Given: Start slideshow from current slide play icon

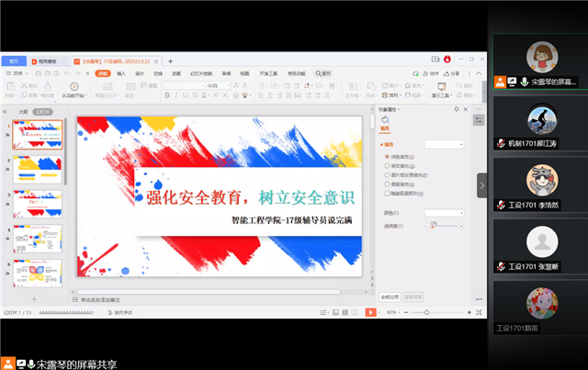Looking at the screenshot, I should click(74, 86).
